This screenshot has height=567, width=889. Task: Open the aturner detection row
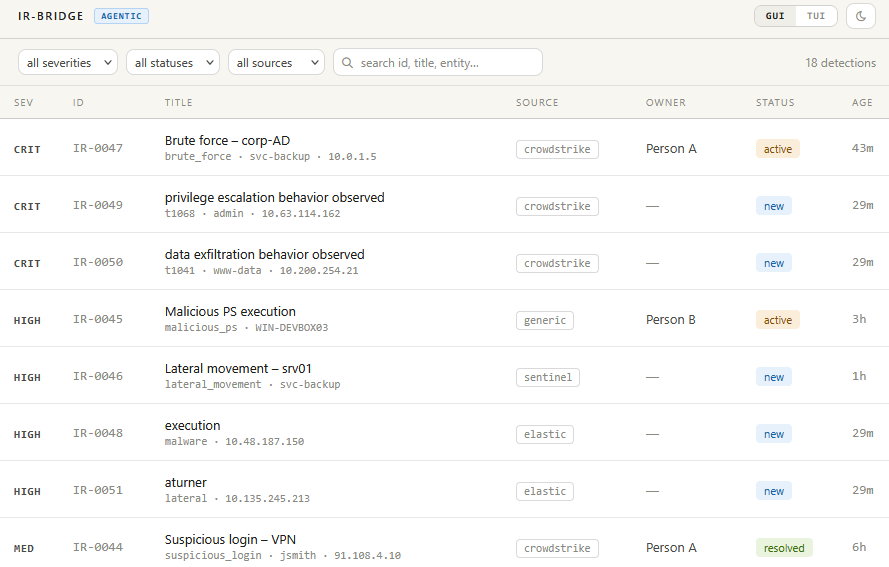coord(444,489)
